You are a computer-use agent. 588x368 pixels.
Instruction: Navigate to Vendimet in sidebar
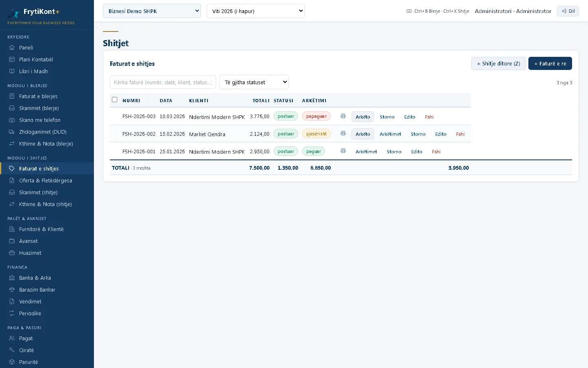47,301
